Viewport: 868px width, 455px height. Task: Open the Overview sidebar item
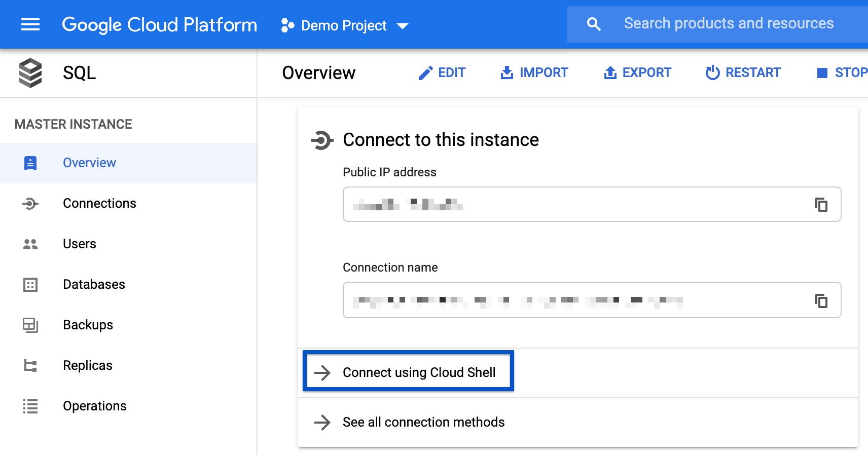[x=128, y=163]
